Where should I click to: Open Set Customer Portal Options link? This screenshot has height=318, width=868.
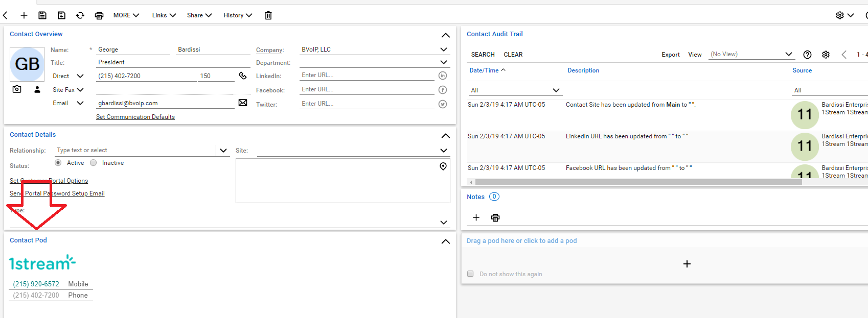pos(49,181)
